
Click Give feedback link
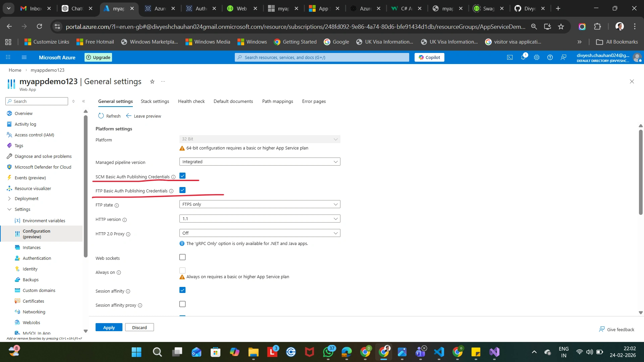[617, 329]
